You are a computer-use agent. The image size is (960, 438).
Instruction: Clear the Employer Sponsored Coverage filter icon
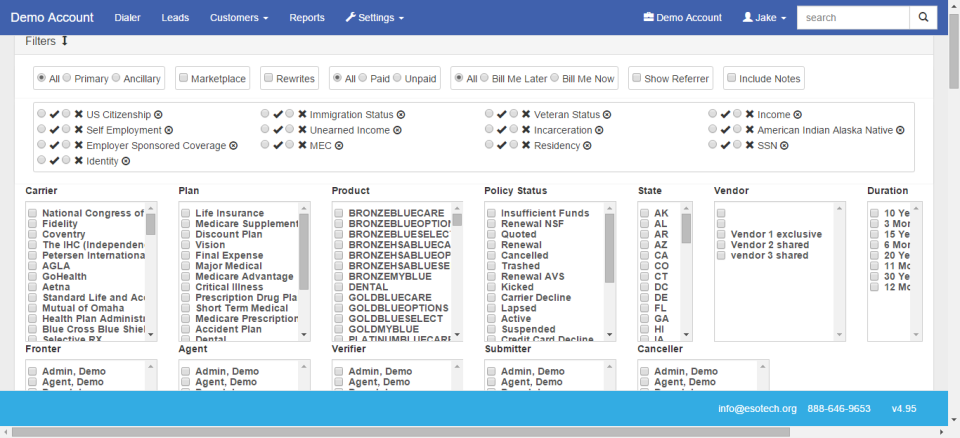point(233,146)
